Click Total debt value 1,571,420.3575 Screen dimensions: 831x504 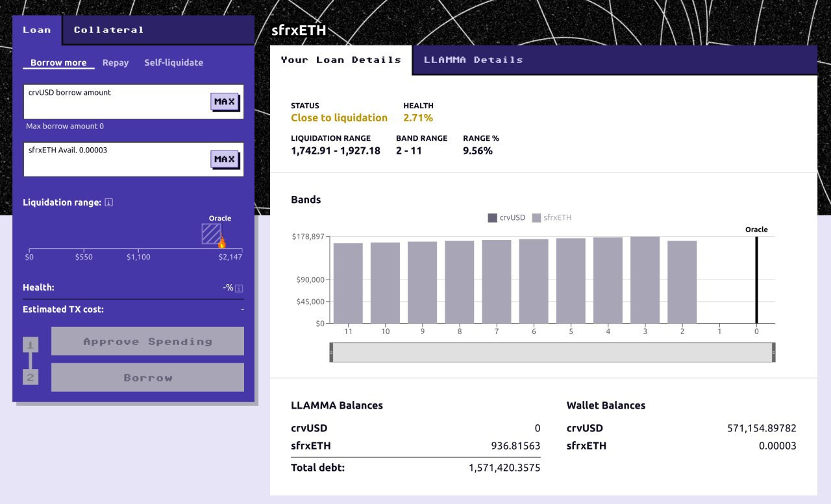[504, 468]
